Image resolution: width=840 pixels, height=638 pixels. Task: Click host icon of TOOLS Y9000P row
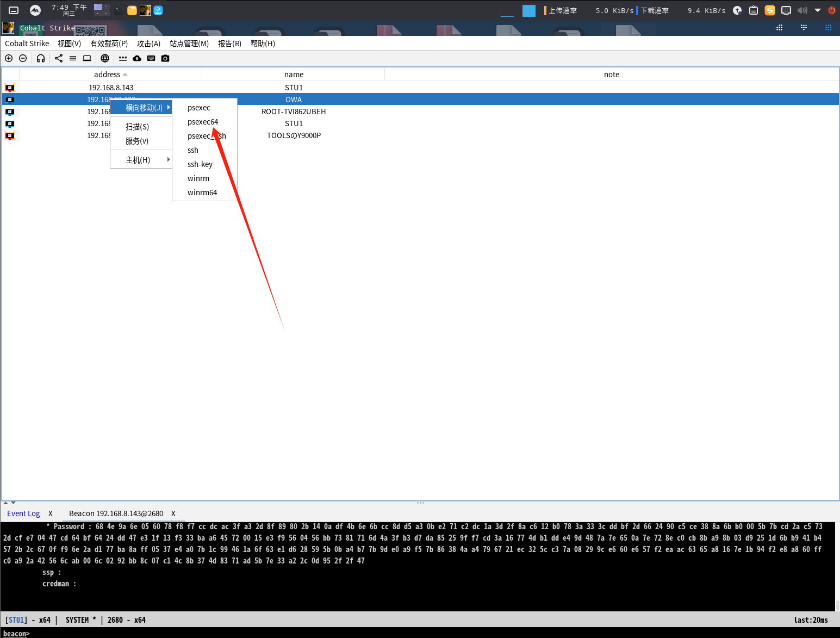(10, 135)
